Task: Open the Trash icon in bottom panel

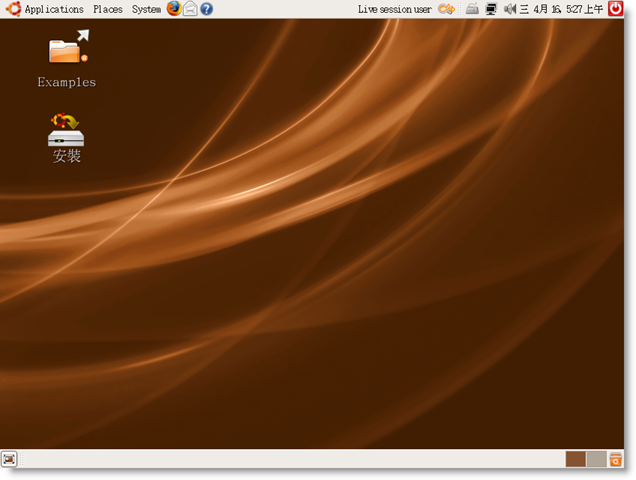Action: [x=615, y=459]
